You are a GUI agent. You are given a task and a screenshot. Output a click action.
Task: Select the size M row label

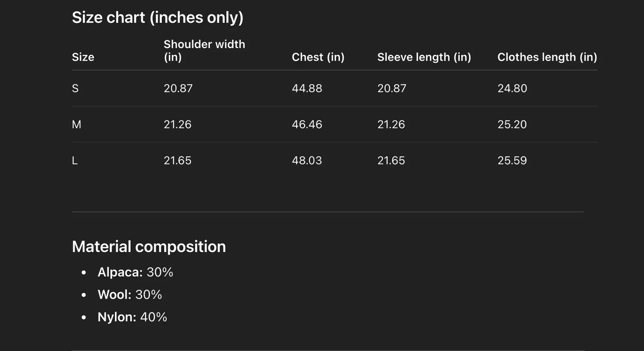click(77, 124)
